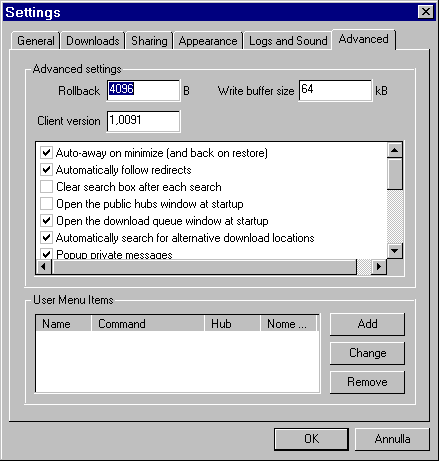Click the Add user menu item button
Viewport: 439px width, 461px height.
click(x=367, y=324)
